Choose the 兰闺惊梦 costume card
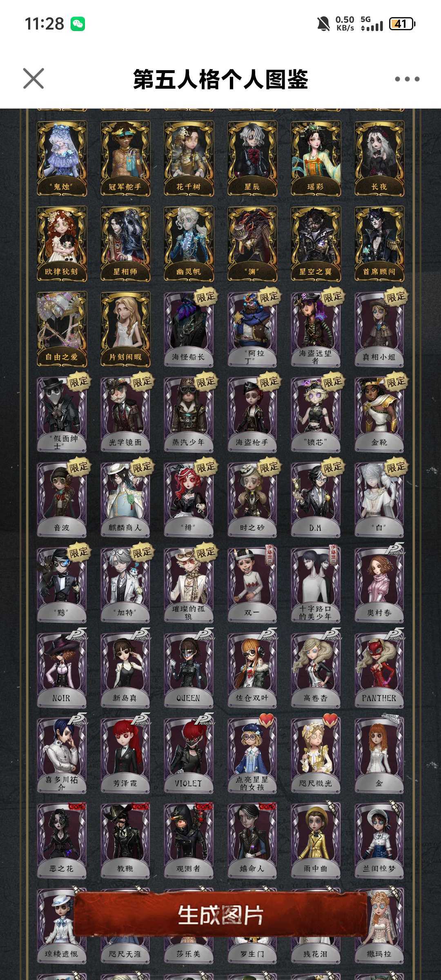 [379, 841]
